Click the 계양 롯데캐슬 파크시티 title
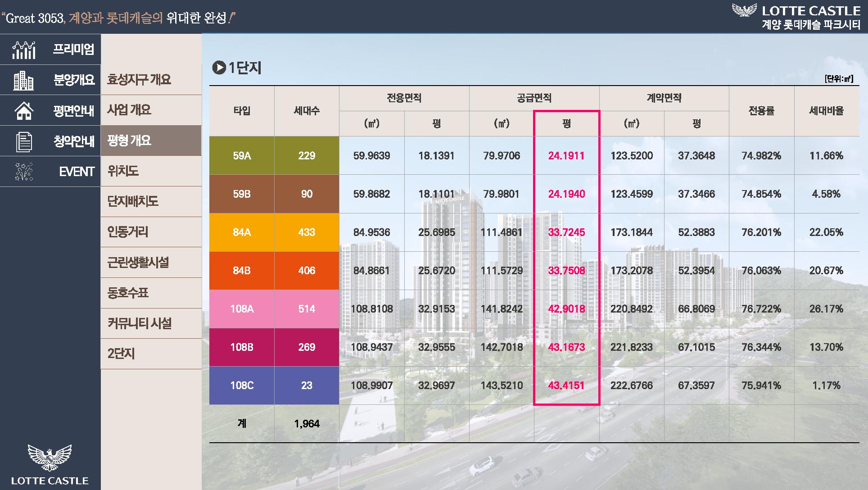This screenshot has height=490, width=868. point(811,24)
